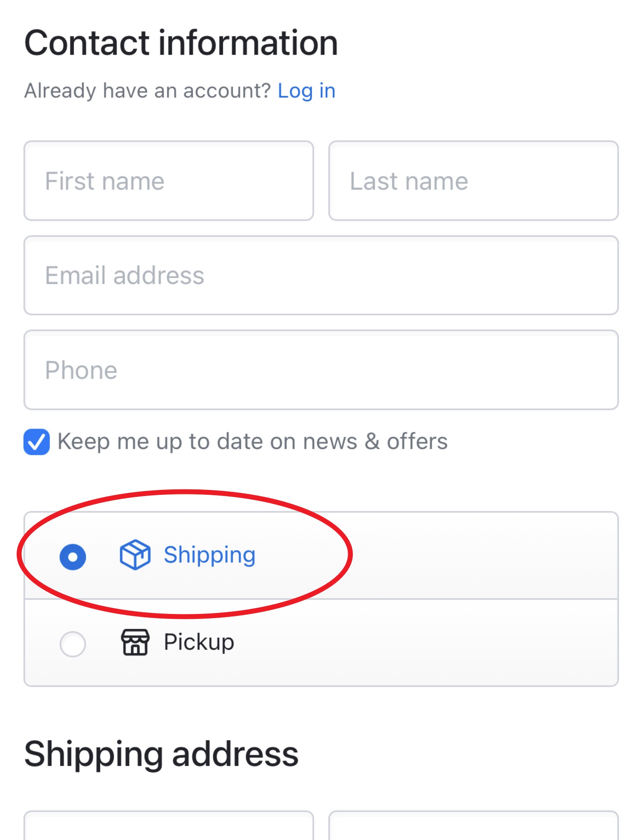Uncheck the news & offers checkbox
The height and width of the screenshot is (840, 642).
37,442
